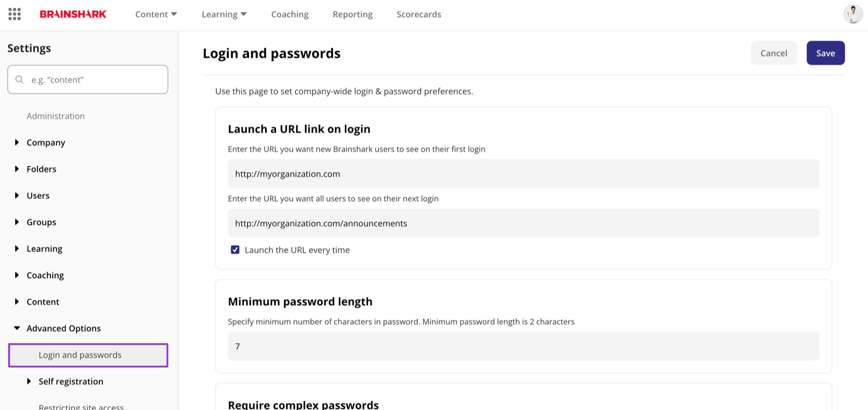Expand the Coaching section arrow in sidebar
Viewport: 868px width, 410px height.
(x=17, y=275)
